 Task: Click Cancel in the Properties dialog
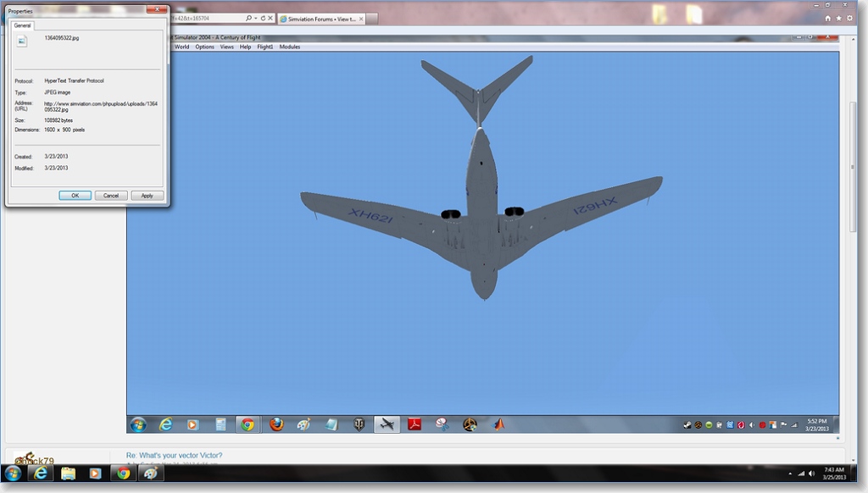[111, 196]
